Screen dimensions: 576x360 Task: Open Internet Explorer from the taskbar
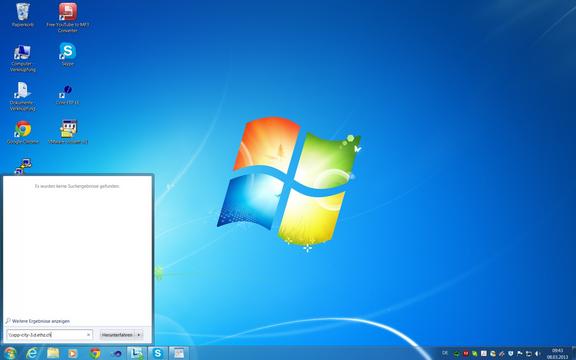(32, 353)
